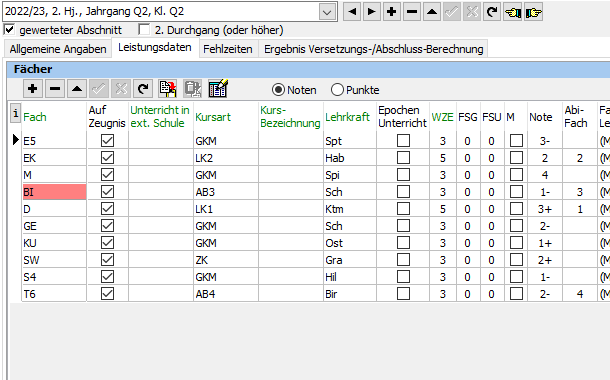Viewport: 610px width, 380px height.
Task: Open Ergebnis Versetzungs-/Abschluss-Berechnung tab
Action: pos(373,49)
